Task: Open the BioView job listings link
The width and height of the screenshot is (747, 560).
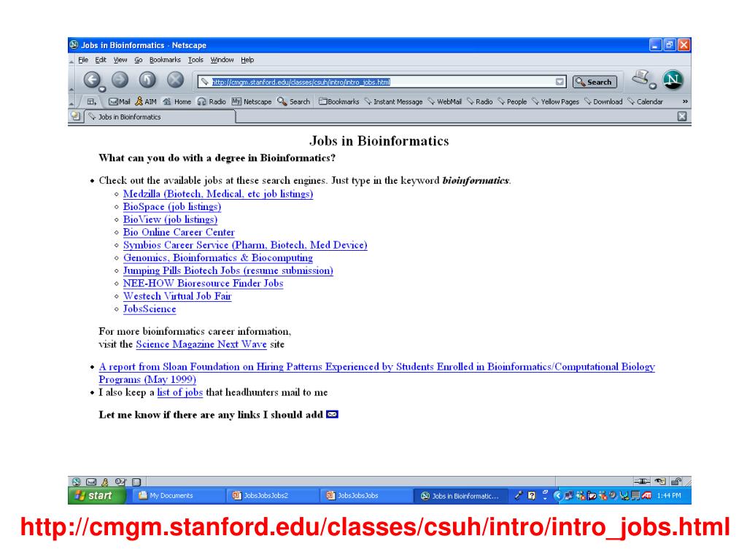Action: (x=170, y=219)
